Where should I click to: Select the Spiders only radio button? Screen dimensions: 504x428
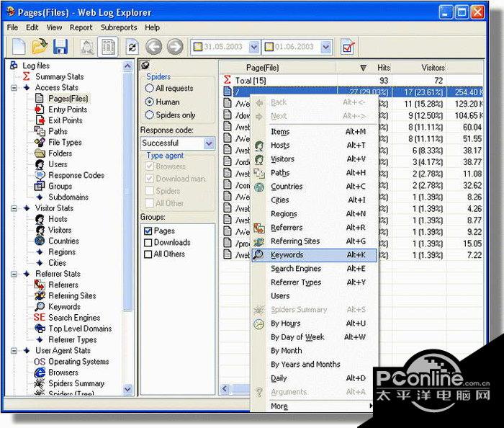(x=149, y=115)
